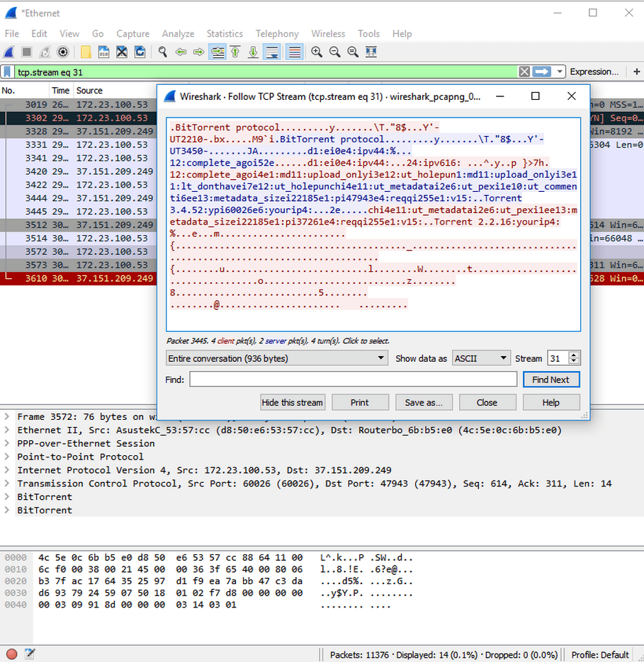The image size is (644, 662).
Task: Click the Find Next button
Action: 550,379
